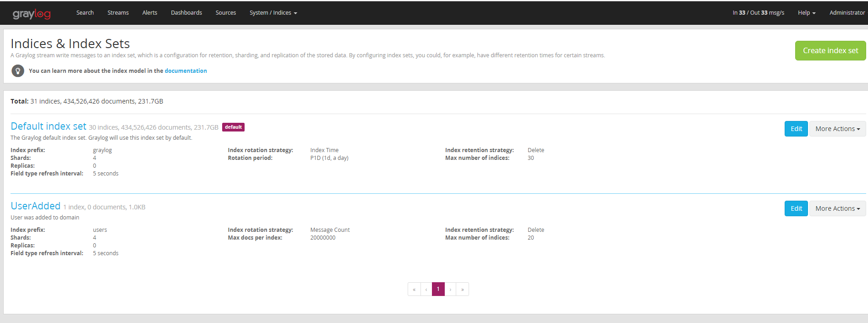The image size is (868, 323).
Task: Edit the UserAdded index set
Action: (x=796, y=208)
